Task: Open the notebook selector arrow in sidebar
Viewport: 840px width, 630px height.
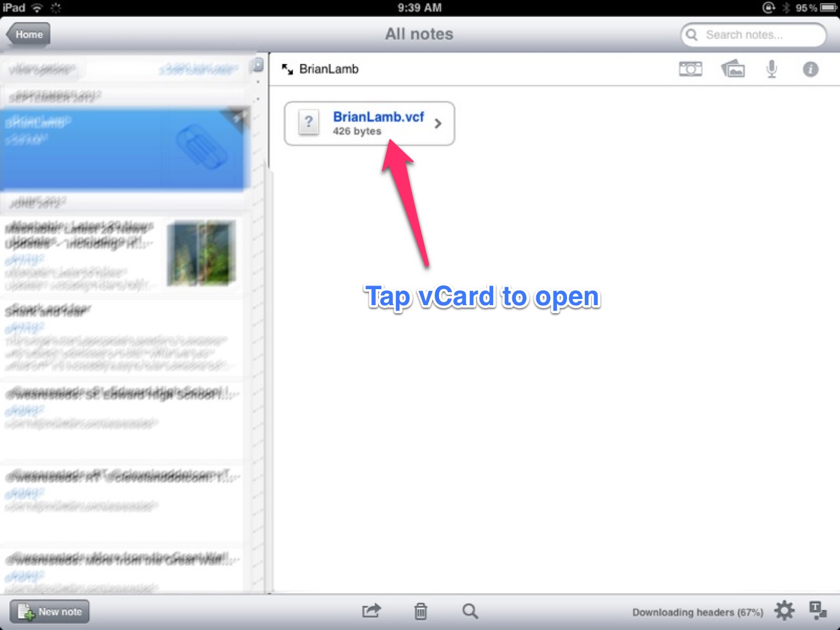Action: (x=258, y=65)
